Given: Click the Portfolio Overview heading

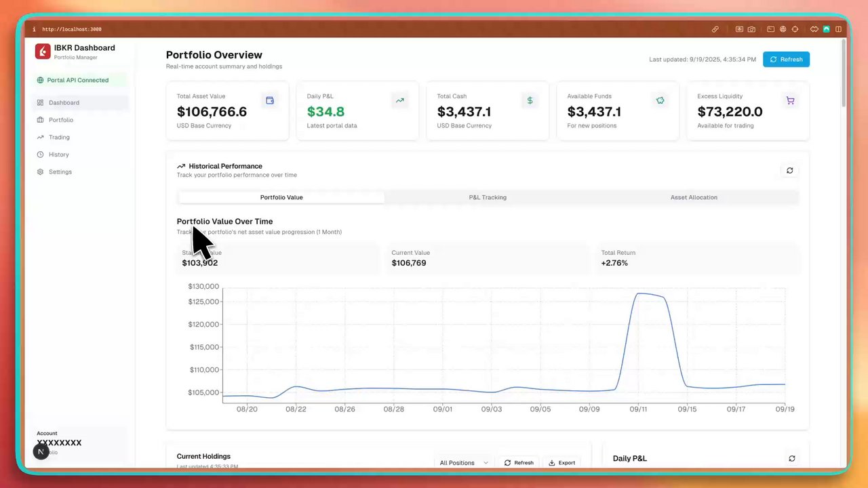Looking at the screenshot, I should (x=214, y=55).
